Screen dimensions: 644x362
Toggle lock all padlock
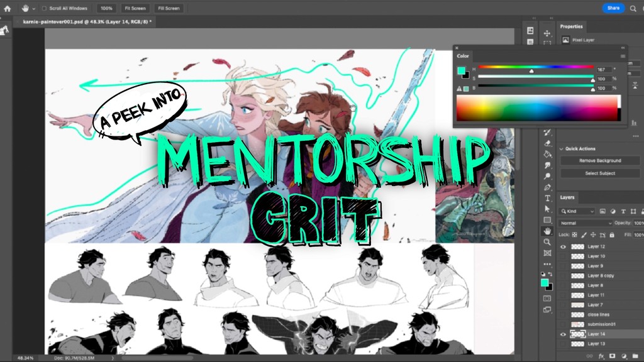[612, 235]
